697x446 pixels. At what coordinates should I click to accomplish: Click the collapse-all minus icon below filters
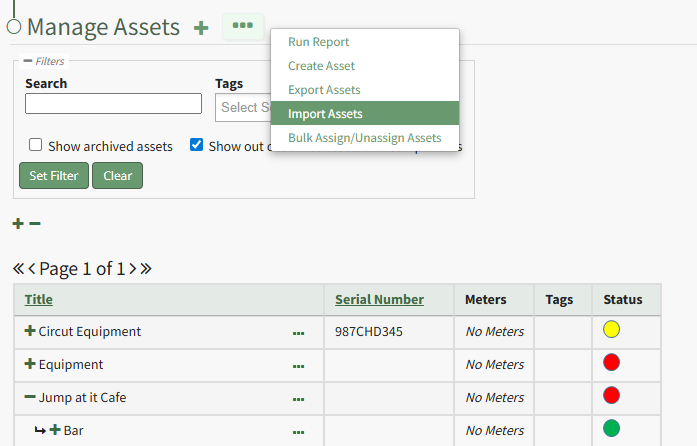35,224
